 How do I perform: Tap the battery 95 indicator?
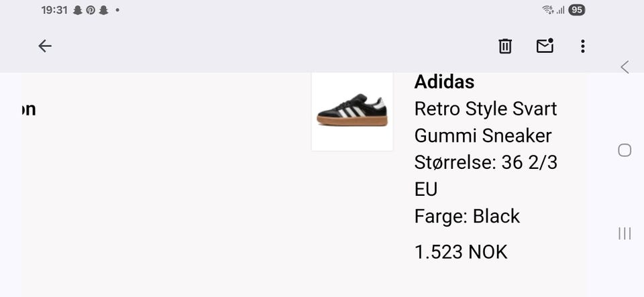click(x=577, y=10)
